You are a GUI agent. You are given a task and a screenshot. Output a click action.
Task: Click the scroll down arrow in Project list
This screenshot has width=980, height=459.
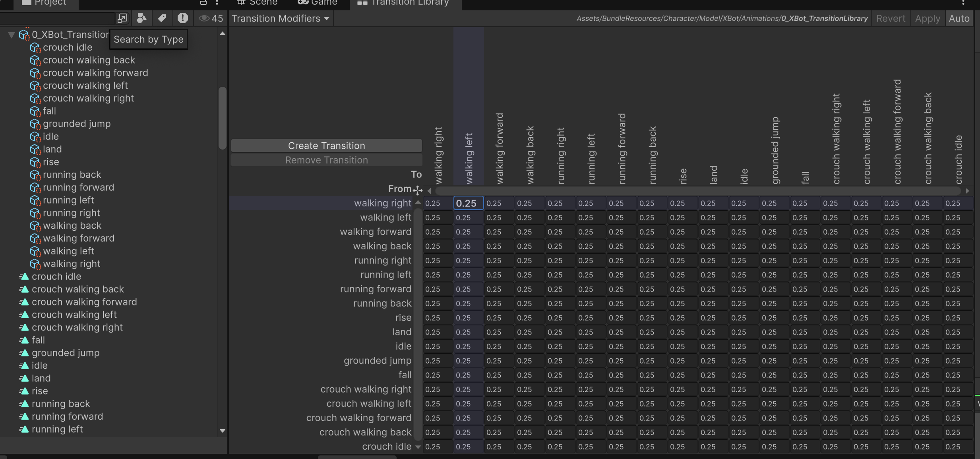(223, 431)
